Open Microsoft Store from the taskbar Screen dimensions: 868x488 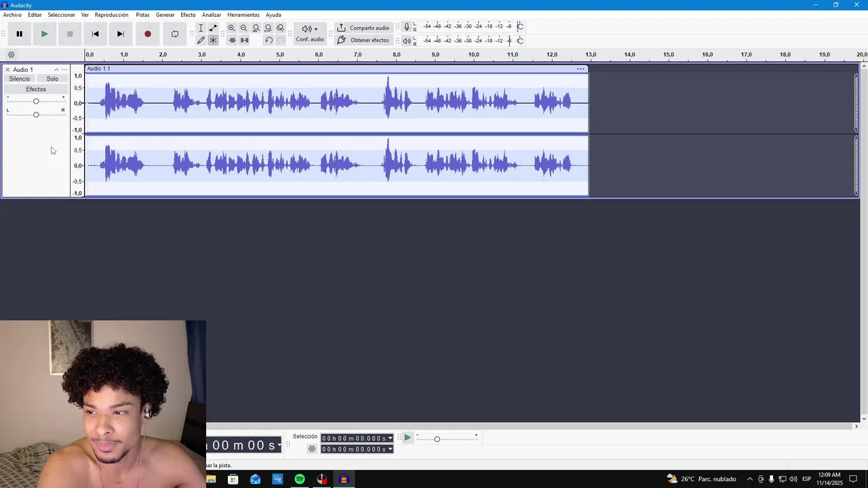pos(233,479)
